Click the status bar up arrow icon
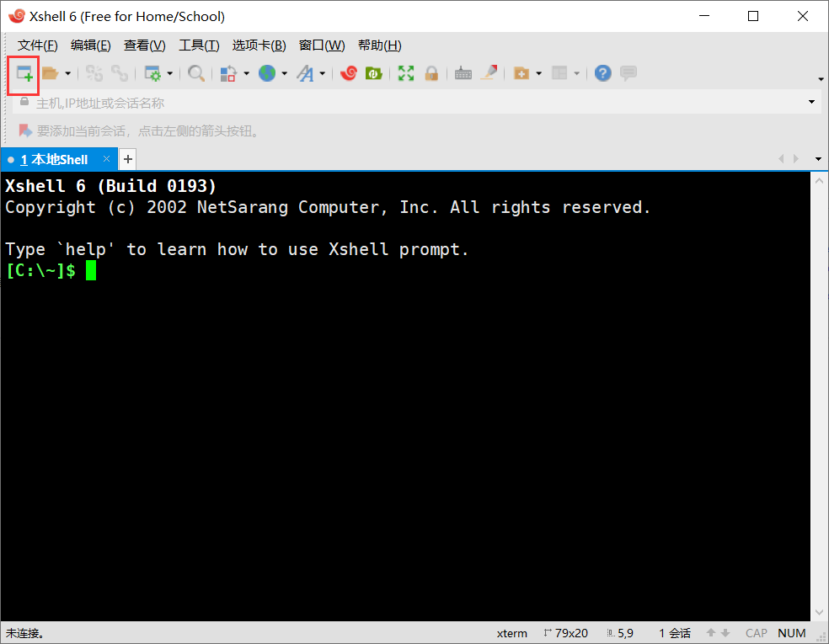The height and width of the screenshot is (644, 829). [710, 632]
